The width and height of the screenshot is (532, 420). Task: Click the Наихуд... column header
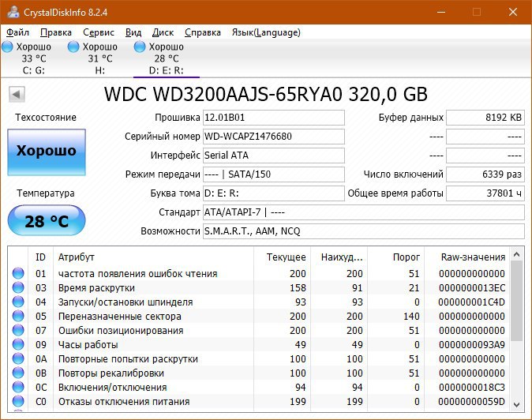pos(339,257)
